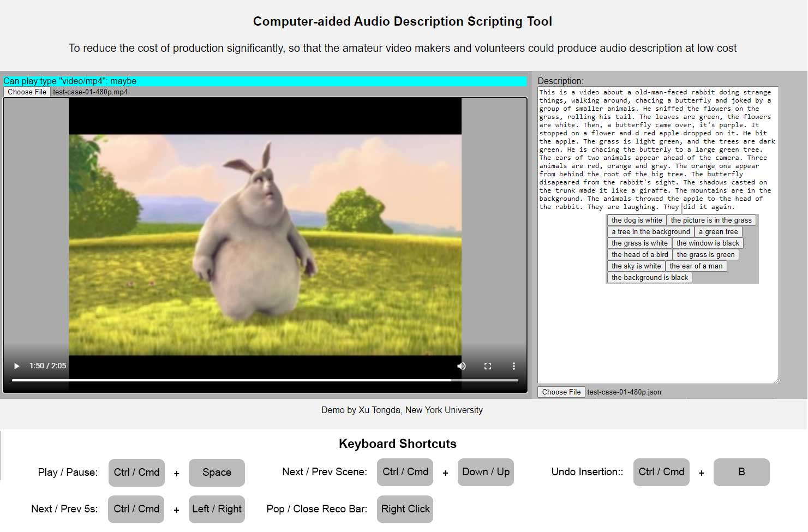
Task: Click the 'Undo Insertion::' label
Action: pos(587,472)
